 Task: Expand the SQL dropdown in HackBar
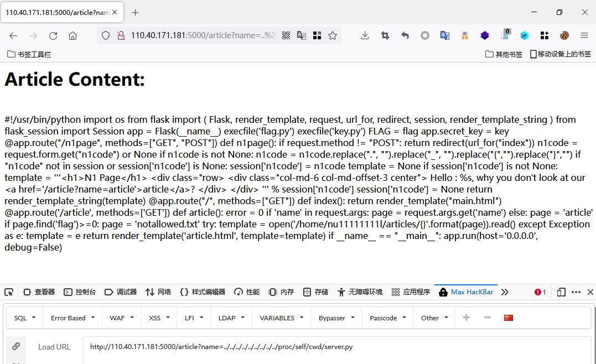25,318
